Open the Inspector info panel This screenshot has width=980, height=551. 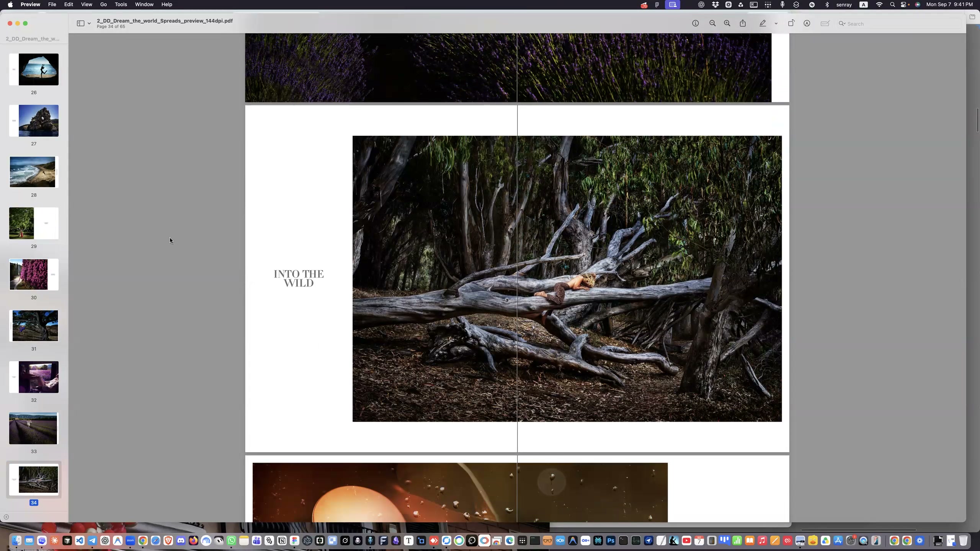point(696,23)
